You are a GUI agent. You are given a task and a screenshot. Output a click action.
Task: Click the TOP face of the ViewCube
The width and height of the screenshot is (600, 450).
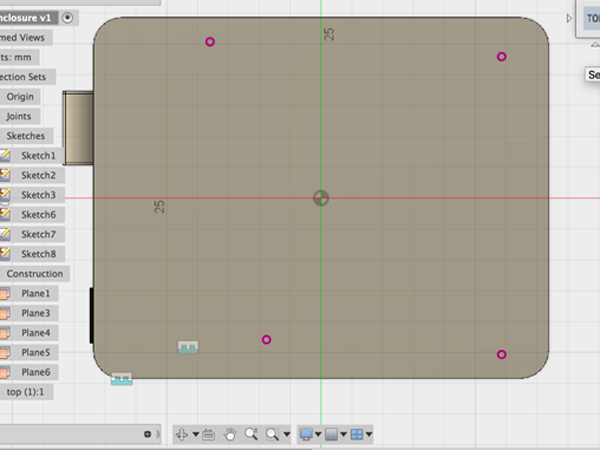pyautogui.click(x=592, y=18)
